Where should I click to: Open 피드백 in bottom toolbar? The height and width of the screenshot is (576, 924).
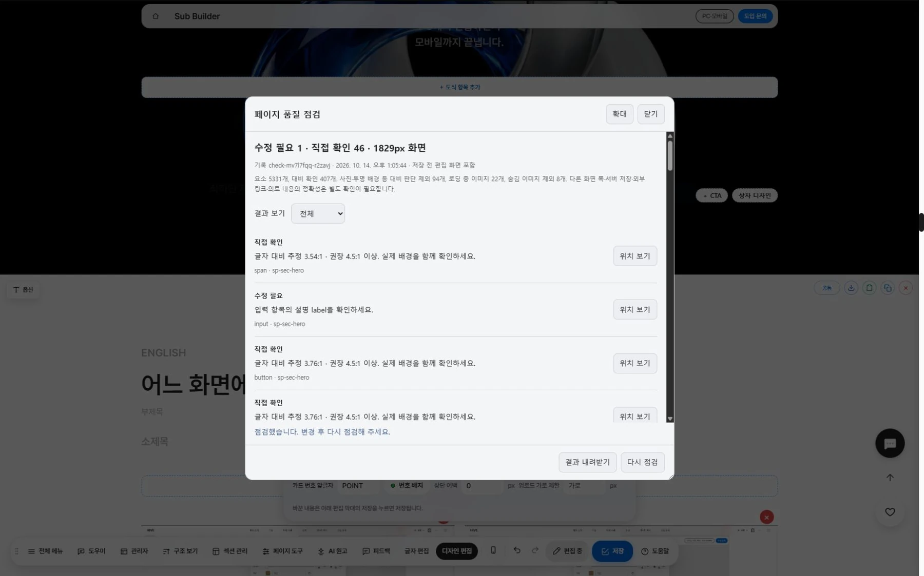[376, 551]
